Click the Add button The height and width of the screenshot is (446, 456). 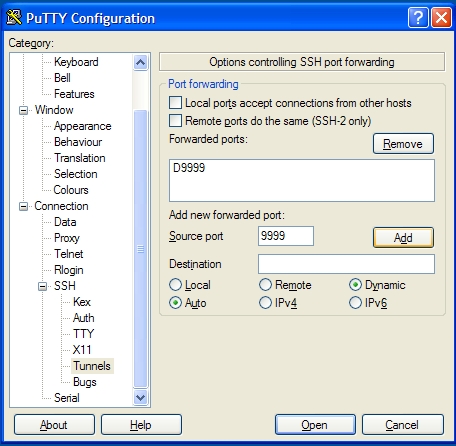(403, 238)
